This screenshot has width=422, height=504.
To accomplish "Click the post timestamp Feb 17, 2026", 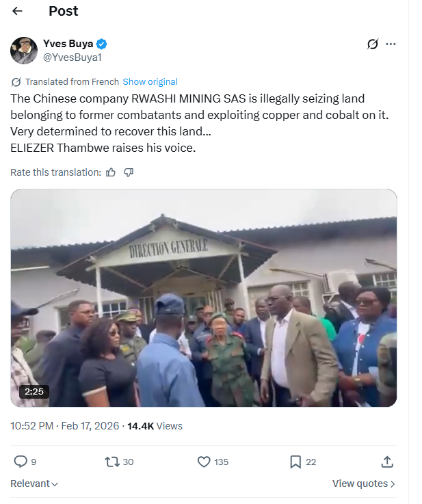I will pos(90,425).
